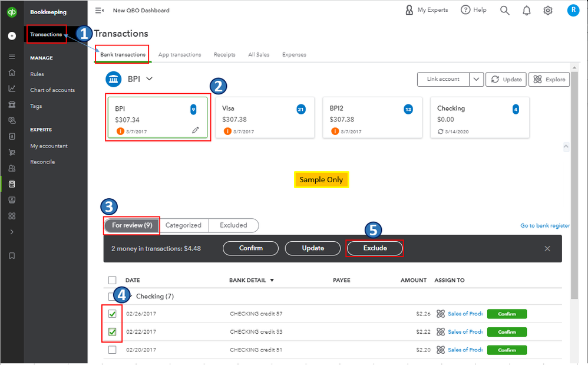The image size is (588, 365).
Task: Open Reconcile in sidebar
Action: coord(42,162)
